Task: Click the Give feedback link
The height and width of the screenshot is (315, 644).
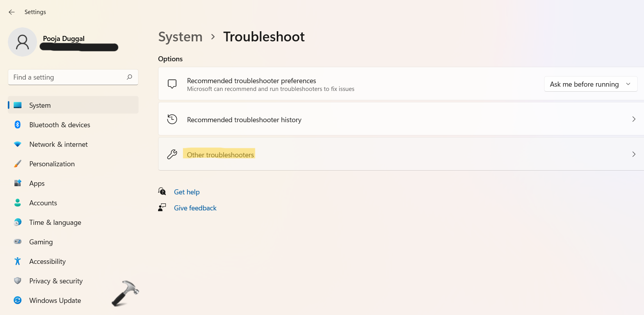Action: [x=195, y=208]
